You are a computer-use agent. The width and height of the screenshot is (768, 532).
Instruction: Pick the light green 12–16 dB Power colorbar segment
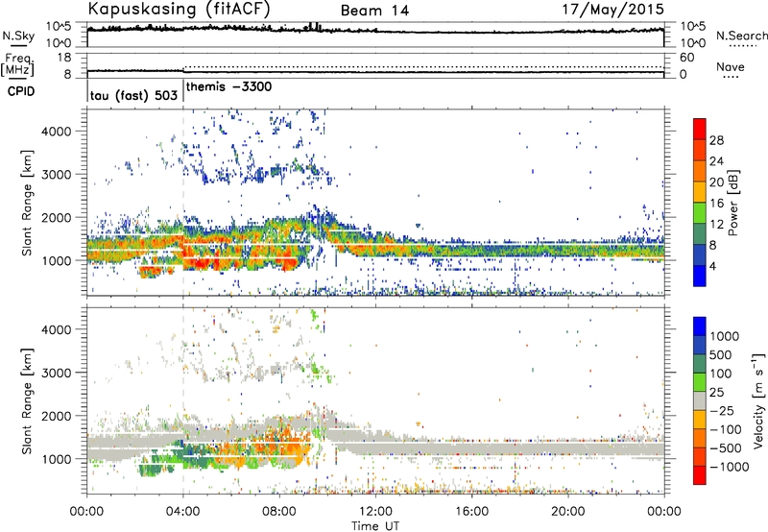tap(700, 213)
